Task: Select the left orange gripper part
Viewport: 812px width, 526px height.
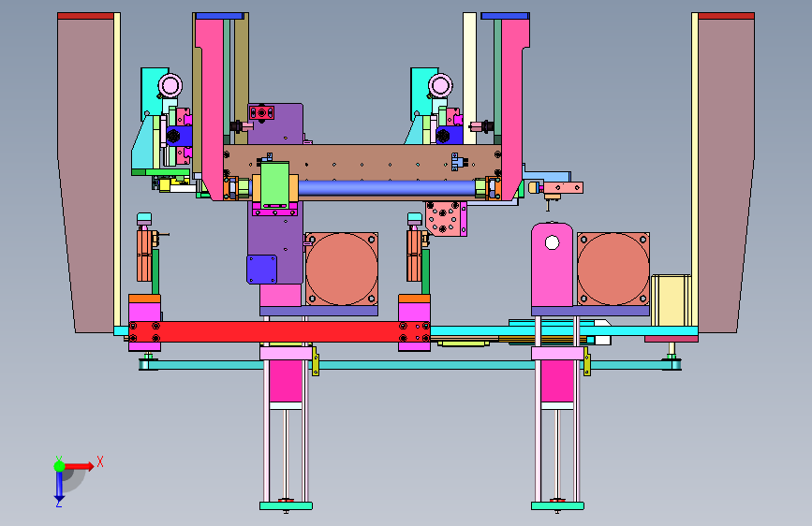Action: 144,256
